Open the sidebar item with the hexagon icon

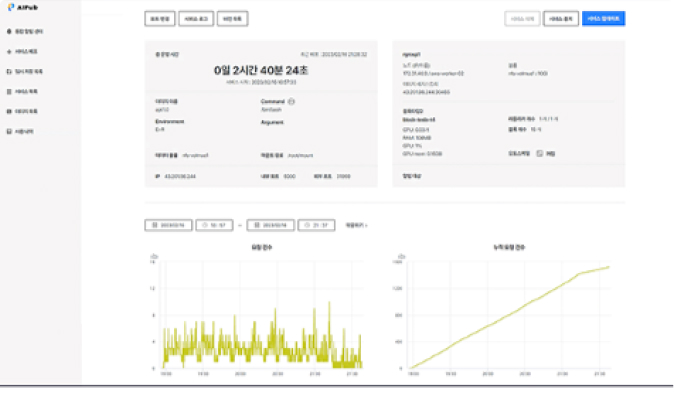[x=25, y=31]
